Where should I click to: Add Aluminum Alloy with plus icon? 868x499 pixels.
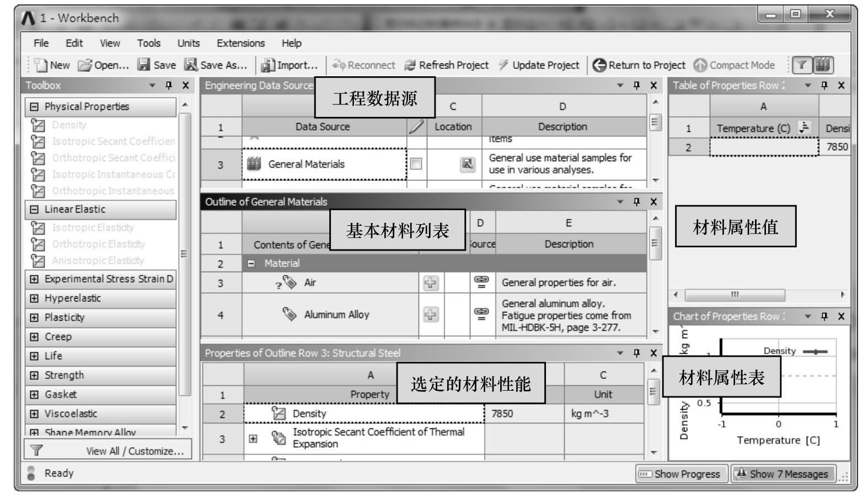point(431,315)
